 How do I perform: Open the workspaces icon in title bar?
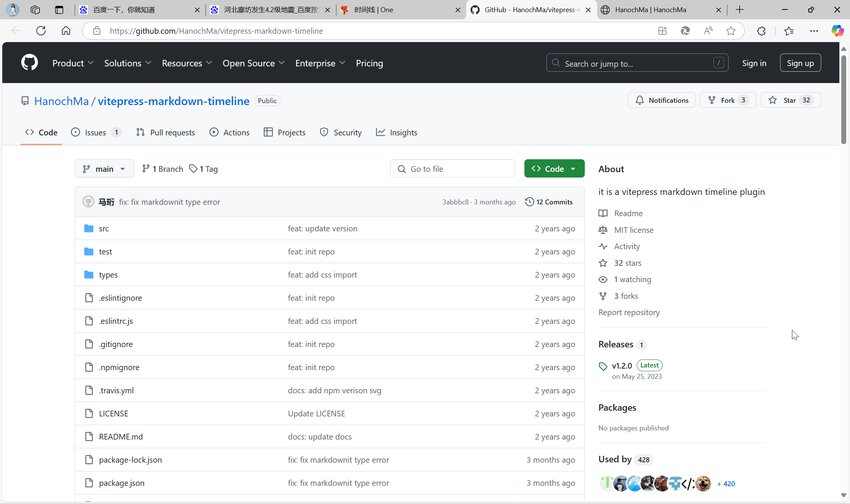click(35, 10)
